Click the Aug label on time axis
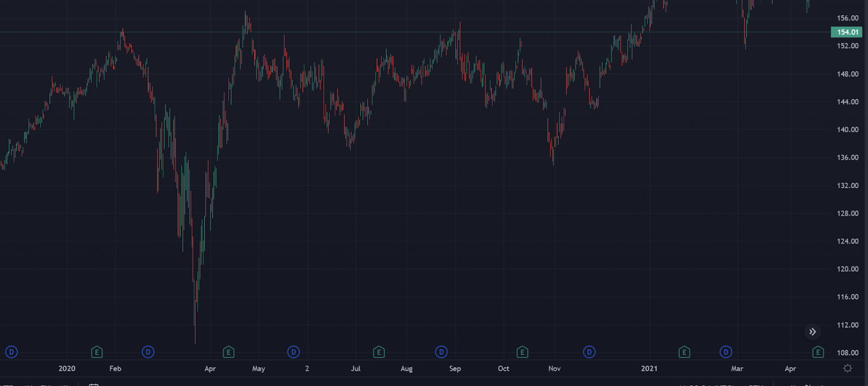 click(406, 369)
